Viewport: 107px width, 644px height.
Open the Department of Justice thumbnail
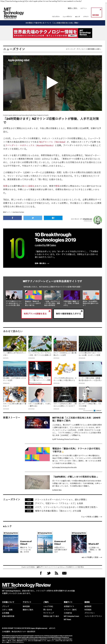(37, 482)
